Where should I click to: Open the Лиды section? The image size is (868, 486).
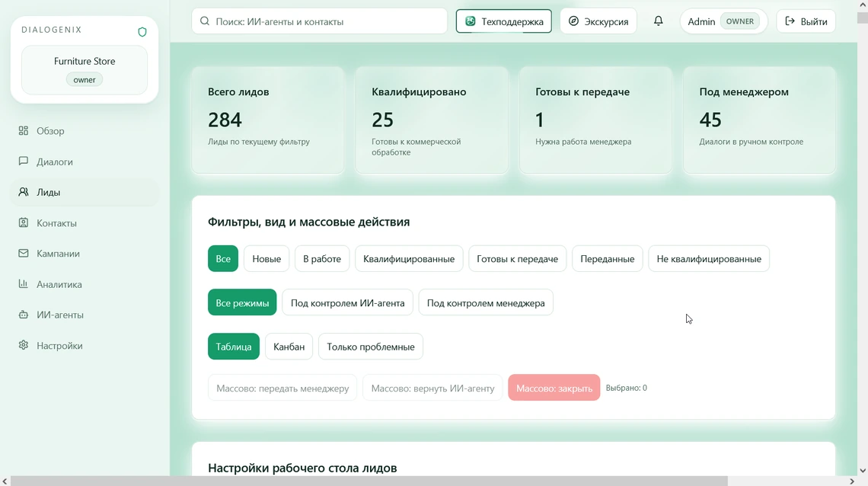[85, 192]
